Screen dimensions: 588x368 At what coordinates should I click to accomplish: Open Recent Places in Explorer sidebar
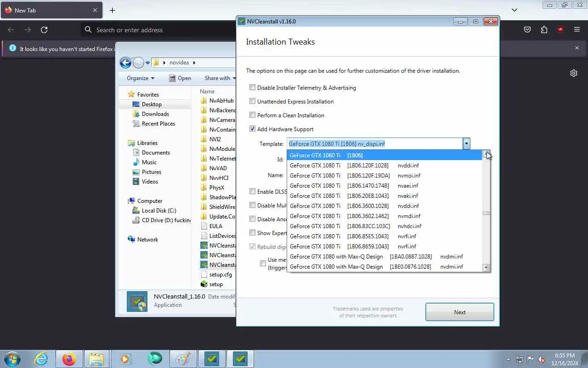(154, 123)
